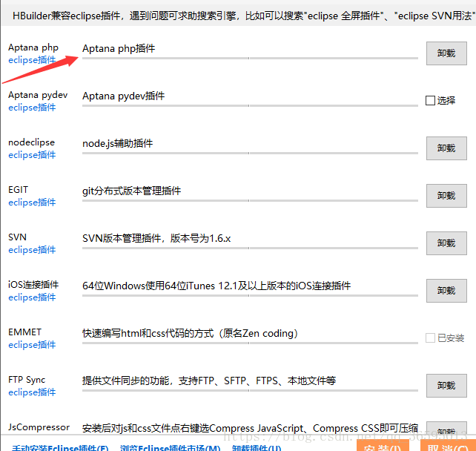This screenshot has width=476, height=451.
Task: Open eclipse插件 link under EGIT
Action: (32, 203)
